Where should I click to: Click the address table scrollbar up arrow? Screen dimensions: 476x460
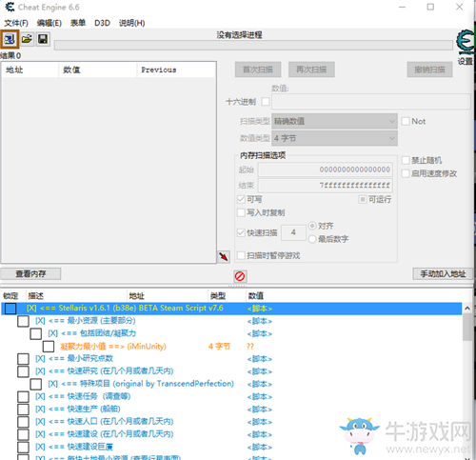[x=467, y=309]
